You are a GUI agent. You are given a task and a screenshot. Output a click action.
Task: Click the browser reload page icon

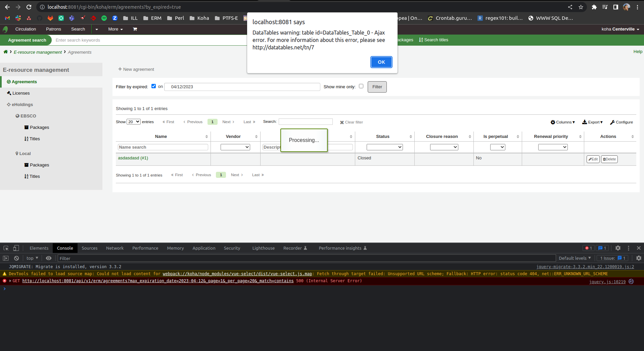tap(29, 7)
